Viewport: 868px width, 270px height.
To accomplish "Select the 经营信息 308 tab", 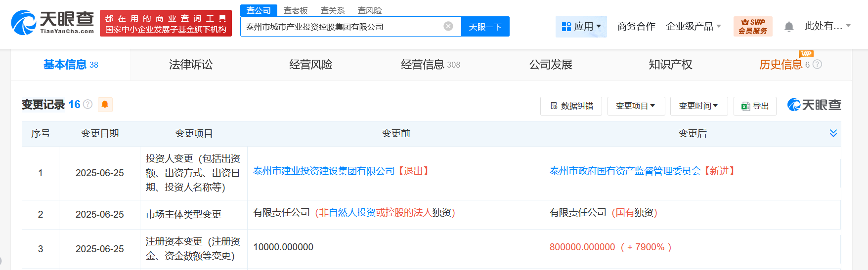I will pos(431,65).
